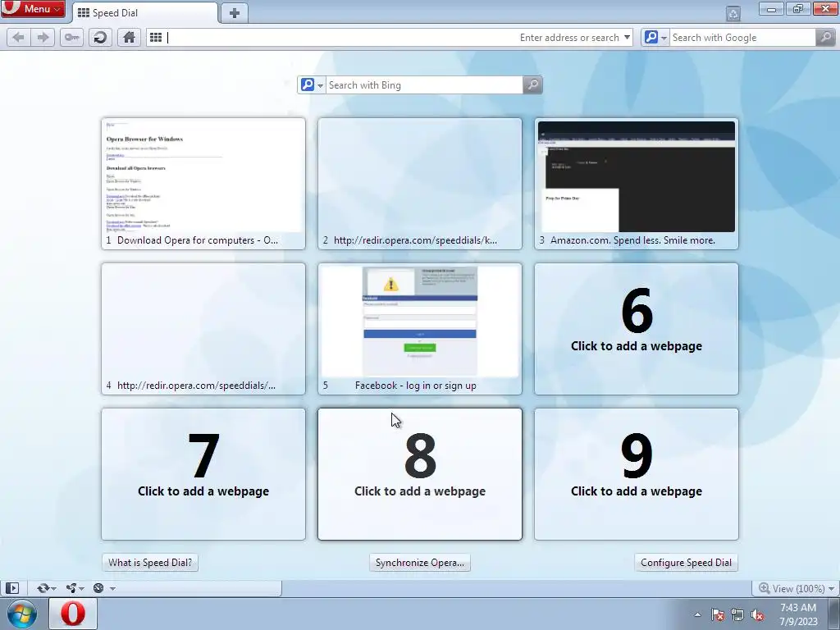Open the clock showing 7:43 AM
Image resolution: width=840 pixels, height=630 pixels.
click(x=798, y=614)
